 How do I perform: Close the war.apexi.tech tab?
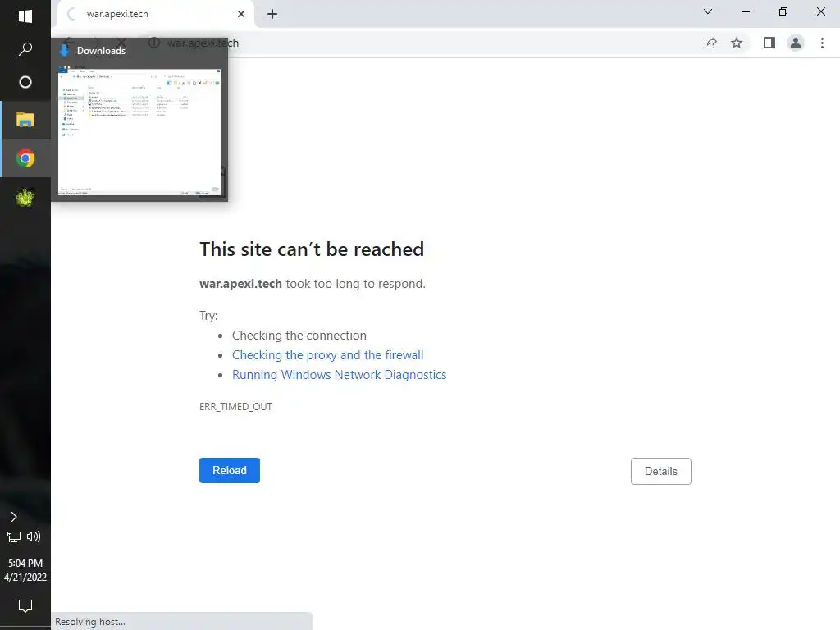coord(241,14)
